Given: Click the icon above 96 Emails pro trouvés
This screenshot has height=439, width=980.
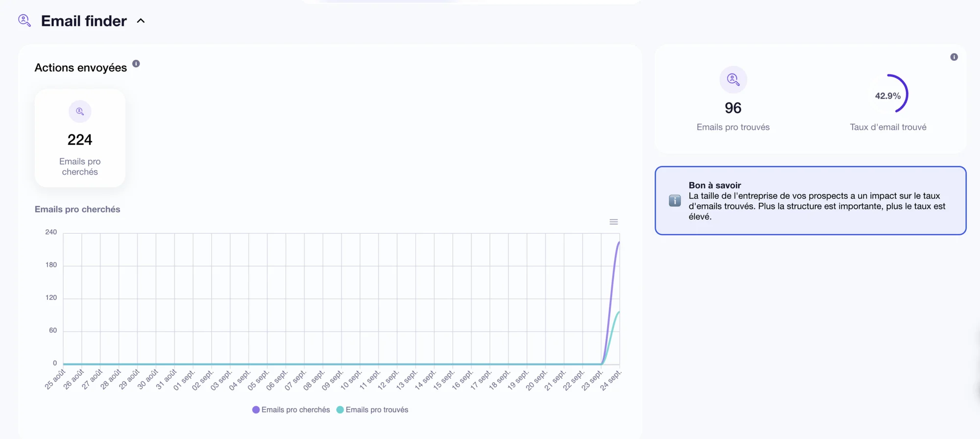Looking at the screenshot, I should [x=733, y=79].
